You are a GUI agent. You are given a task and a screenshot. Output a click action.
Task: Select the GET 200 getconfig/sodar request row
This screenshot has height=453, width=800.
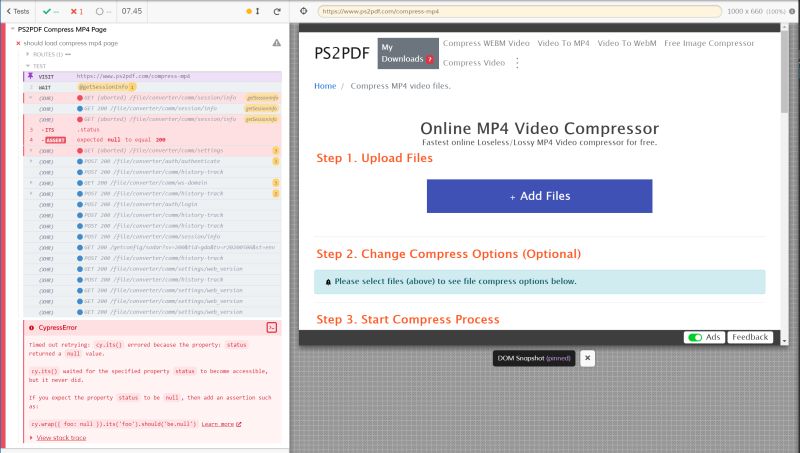(152, 247)
